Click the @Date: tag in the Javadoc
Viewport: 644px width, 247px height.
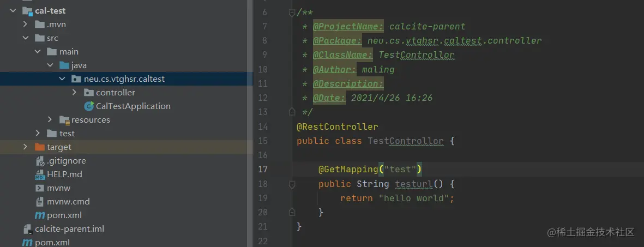[329, 98]
